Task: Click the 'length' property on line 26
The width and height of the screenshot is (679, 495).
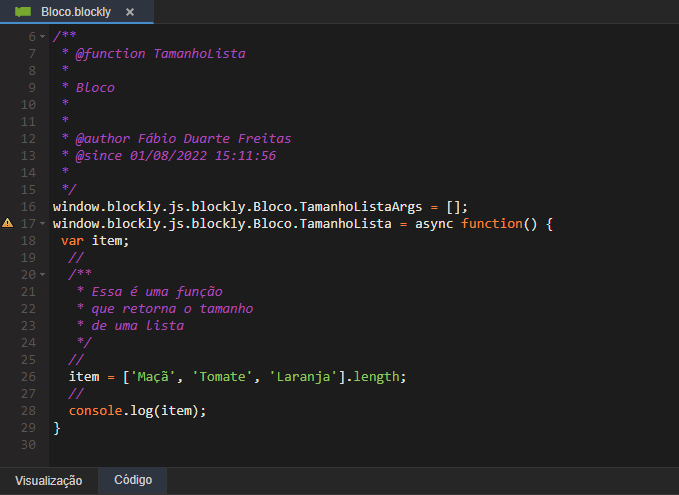Action: 376,377
